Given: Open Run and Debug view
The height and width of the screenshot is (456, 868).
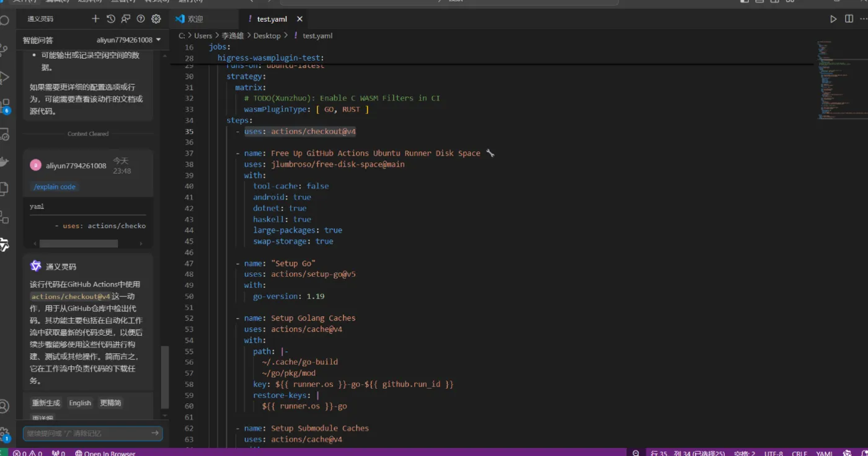Looking at the screenshot, I should [x=4, y=78].
